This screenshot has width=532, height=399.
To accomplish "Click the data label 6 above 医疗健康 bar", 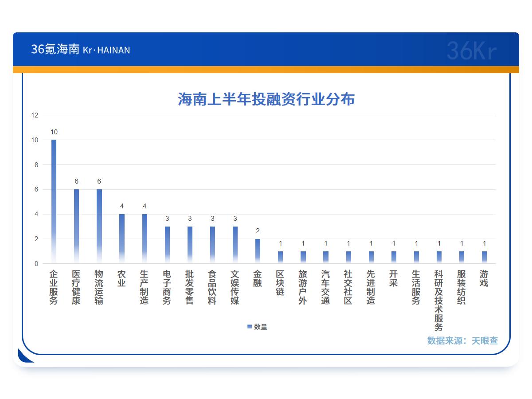I will [76, 181].
